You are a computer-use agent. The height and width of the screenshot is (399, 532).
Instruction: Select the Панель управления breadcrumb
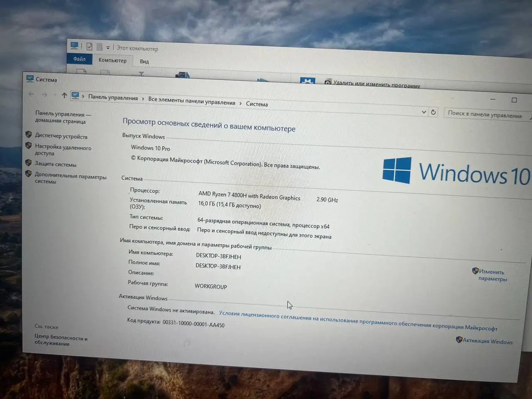click(113, 98)
